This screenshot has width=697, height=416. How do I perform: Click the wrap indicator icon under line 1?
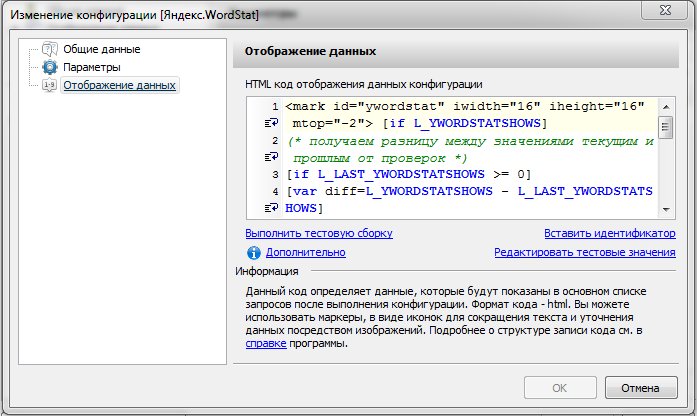coord(270,123)
